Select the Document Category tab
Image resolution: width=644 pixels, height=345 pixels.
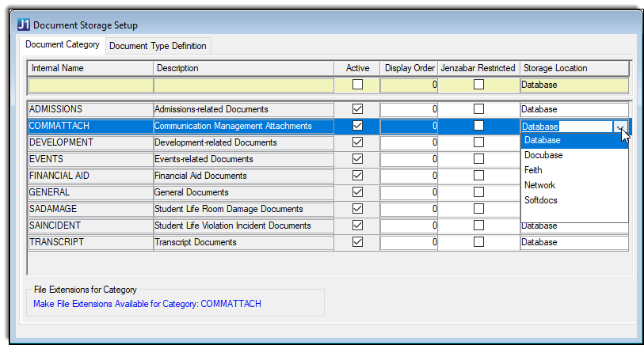(63, 45)
